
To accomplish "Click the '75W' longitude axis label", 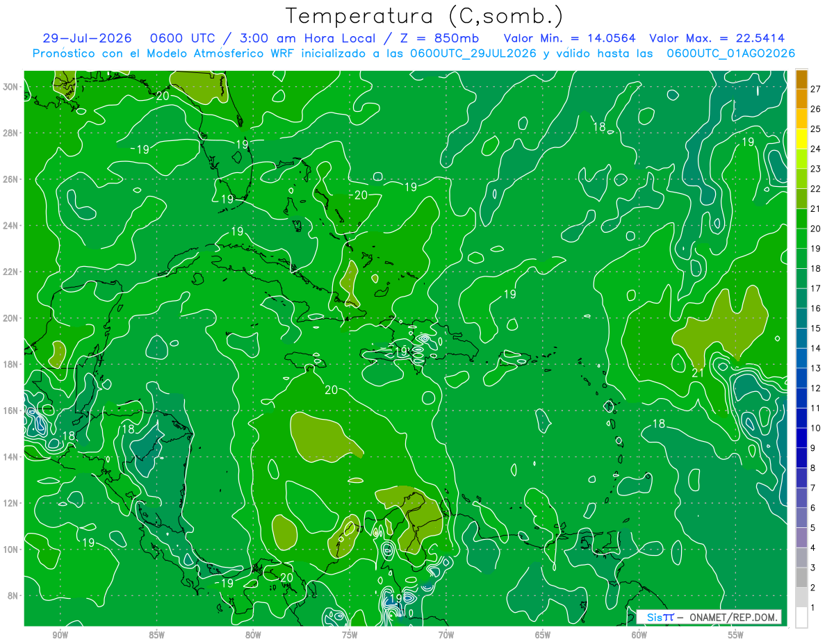I will point(350,635).
